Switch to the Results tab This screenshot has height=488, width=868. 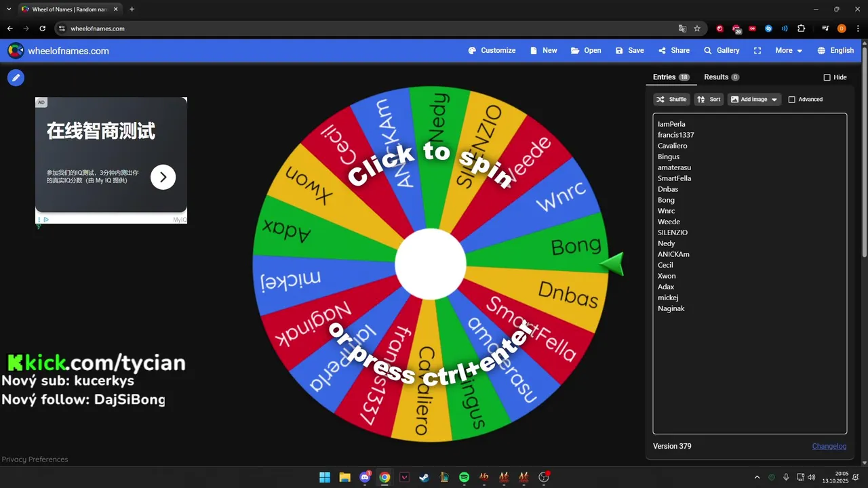click(722, 77)
